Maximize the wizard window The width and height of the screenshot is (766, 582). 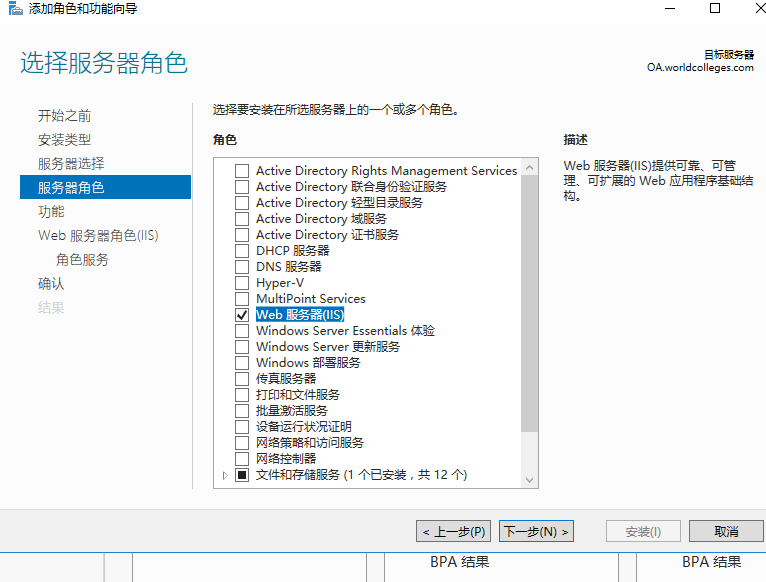(x=715, y=8)
